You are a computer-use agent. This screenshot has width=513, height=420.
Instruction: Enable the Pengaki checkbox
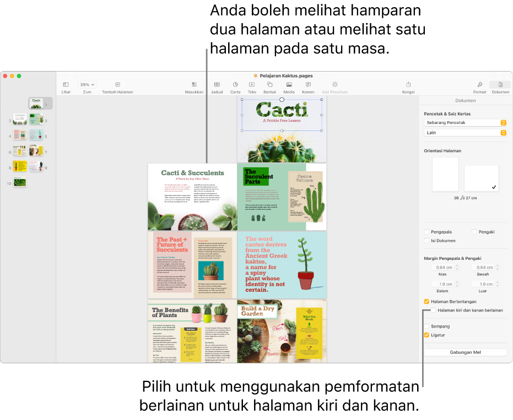tap(474, 232)
